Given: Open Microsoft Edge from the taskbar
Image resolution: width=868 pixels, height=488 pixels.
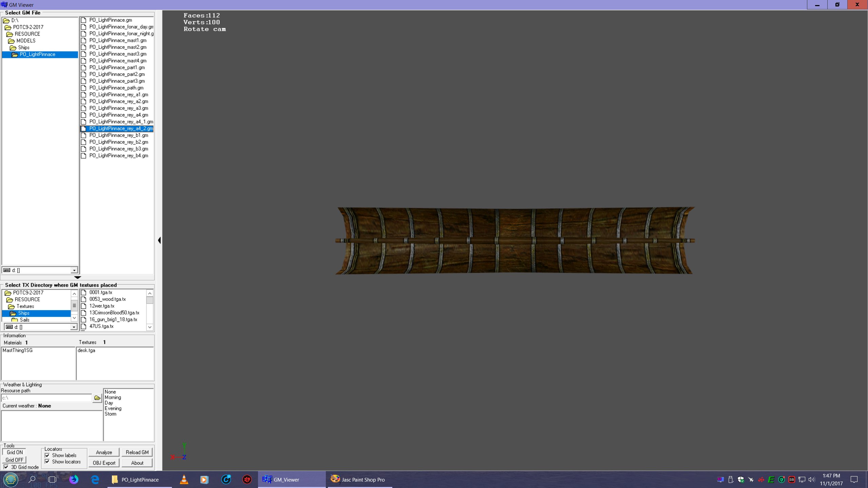Looking at the screenshot, I should point(95,480).
